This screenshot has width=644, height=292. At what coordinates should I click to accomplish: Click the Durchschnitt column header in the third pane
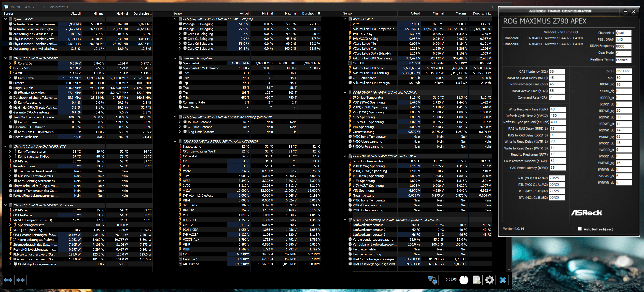coord(482,14)
